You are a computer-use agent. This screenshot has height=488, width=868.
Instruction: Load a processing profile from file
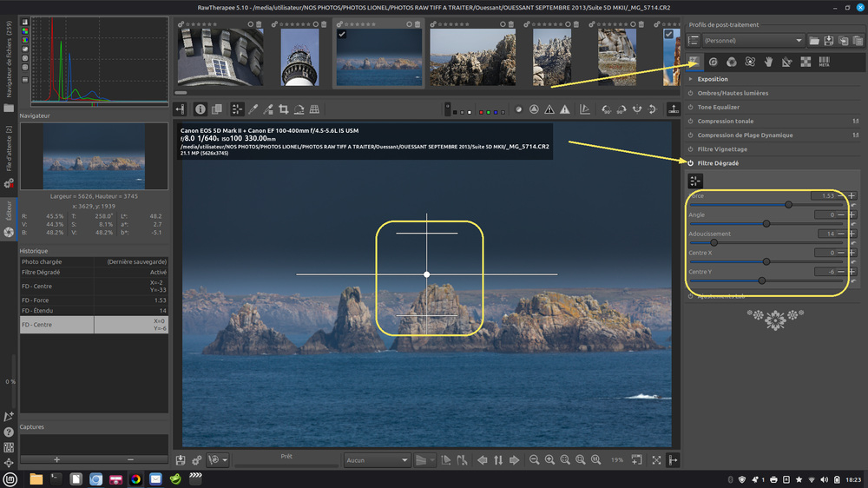click(x=814, y=41)
